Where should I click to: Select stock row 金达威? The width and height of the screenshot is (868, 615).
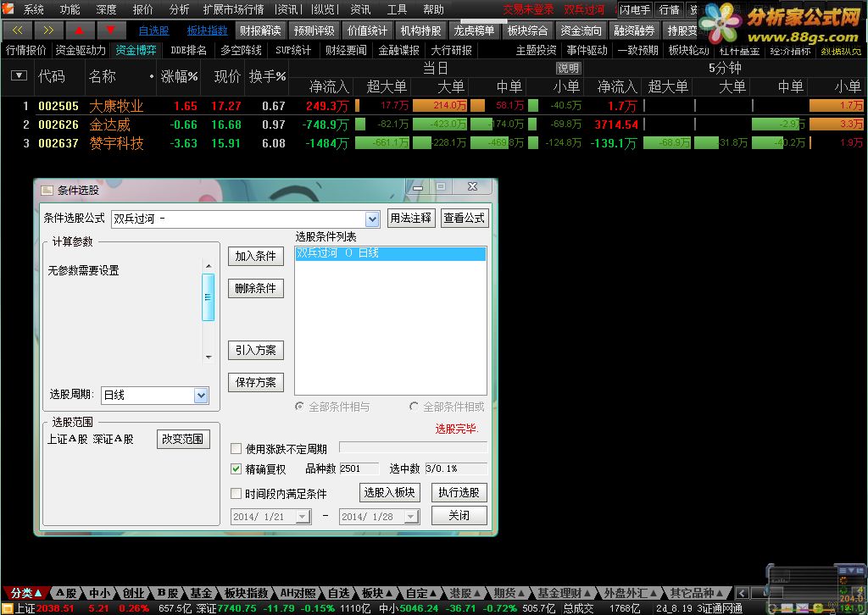click(434, 125)
